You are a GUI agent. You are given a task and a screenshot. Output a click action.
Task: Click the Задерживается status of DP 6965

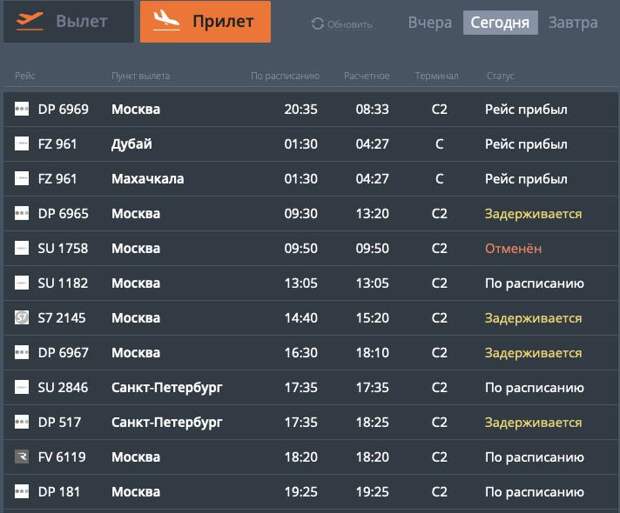point(533,214)
